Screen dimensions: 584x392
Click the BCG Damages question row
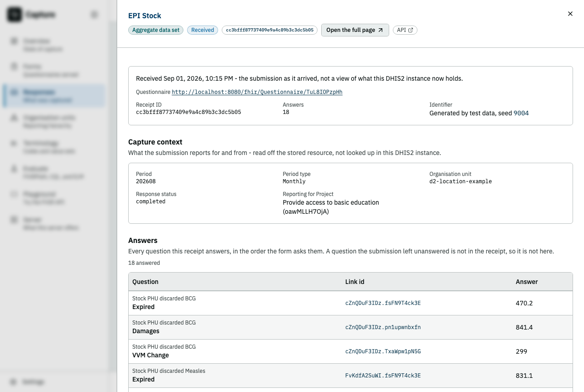(350, 327)
